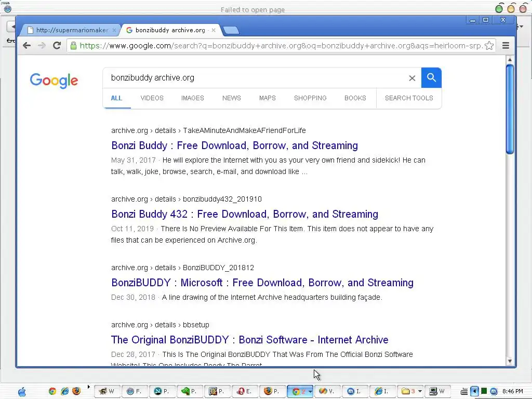532x399 pixels.
Task: Click the keyboard icon in the system tray
Action: (464, 392)
